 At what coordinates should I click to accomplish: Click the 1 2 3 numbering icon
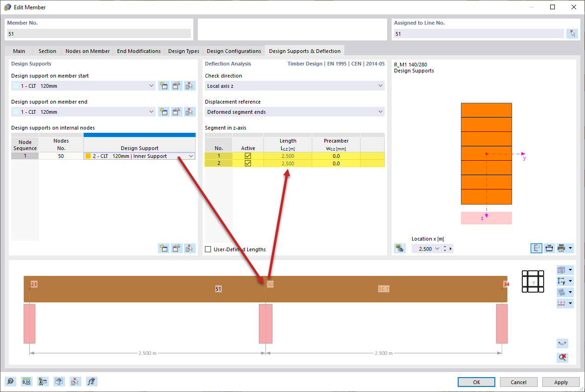(561, 304)
